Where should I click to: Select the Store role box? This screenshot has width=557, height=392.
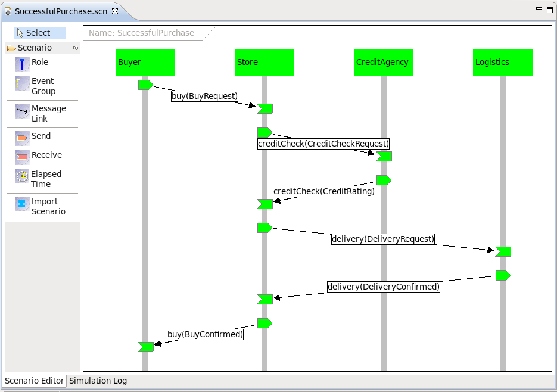pyautogui.click(x=265, y=62)
